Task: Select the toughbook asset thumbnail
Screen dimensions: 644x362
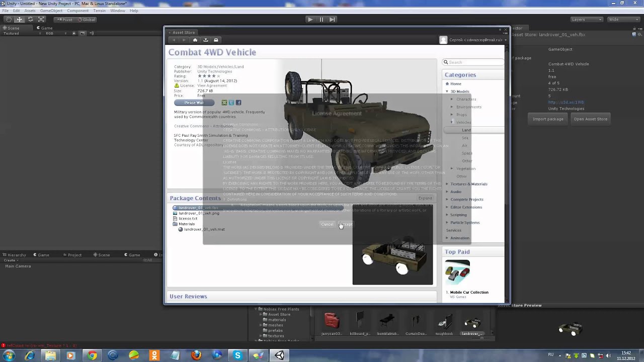Action: (x=444, y=322)
